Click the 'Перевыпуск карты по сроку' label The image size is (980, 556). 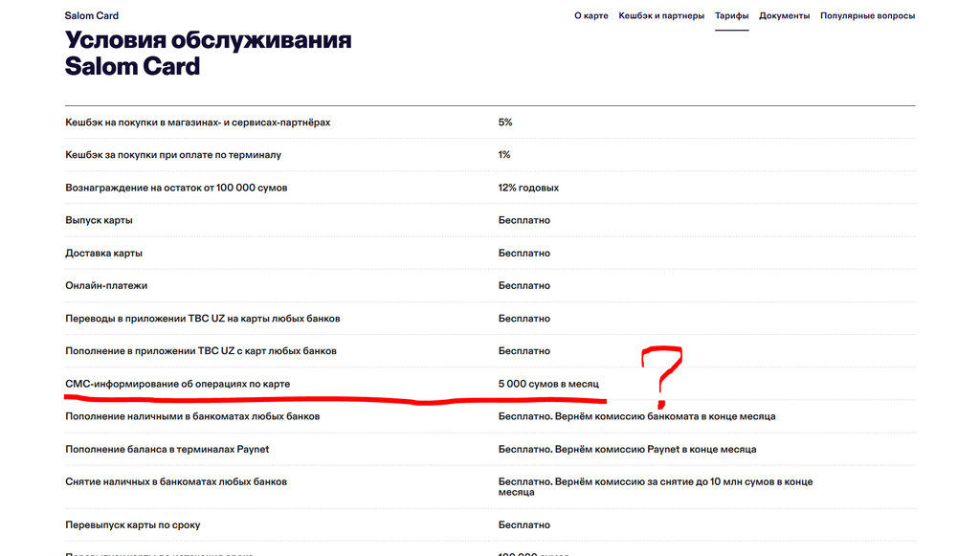click(x=132, y=525)
